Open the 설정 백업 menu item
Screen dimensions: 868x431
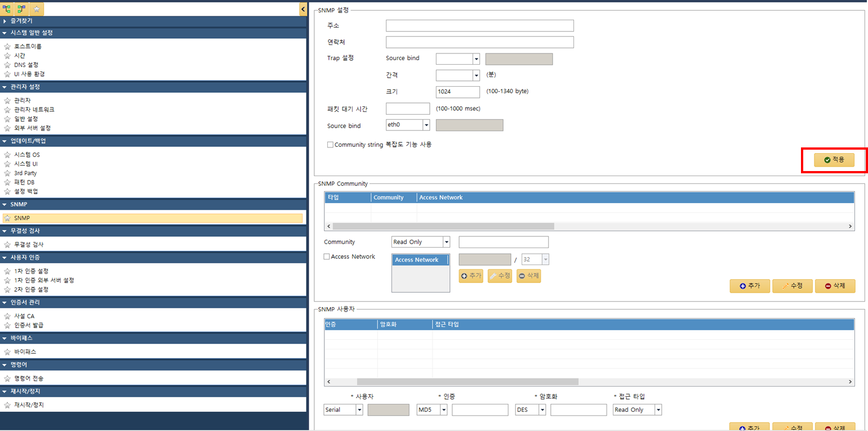coord(26,191)
